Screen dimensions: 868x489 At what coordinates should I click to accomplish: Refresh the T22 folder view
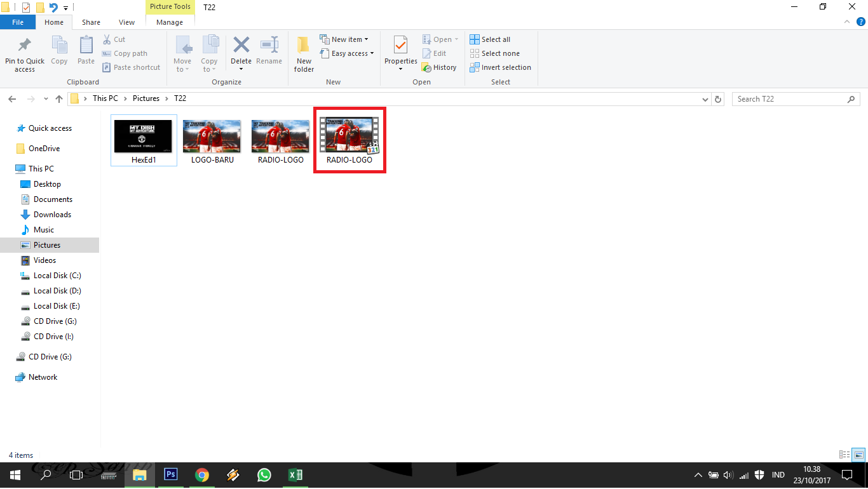[719, 99]
